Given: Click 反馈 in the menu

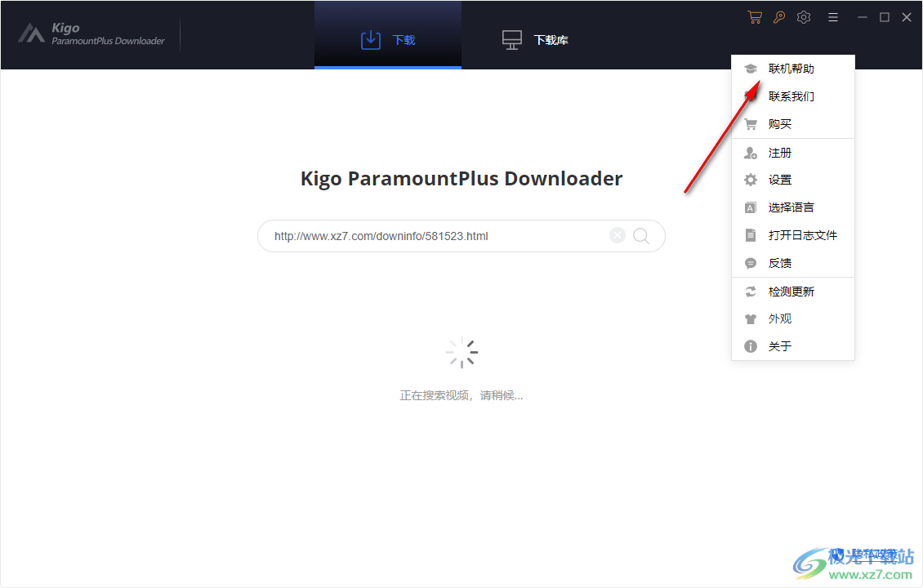Looking at the screenshot, I should 793,263.
